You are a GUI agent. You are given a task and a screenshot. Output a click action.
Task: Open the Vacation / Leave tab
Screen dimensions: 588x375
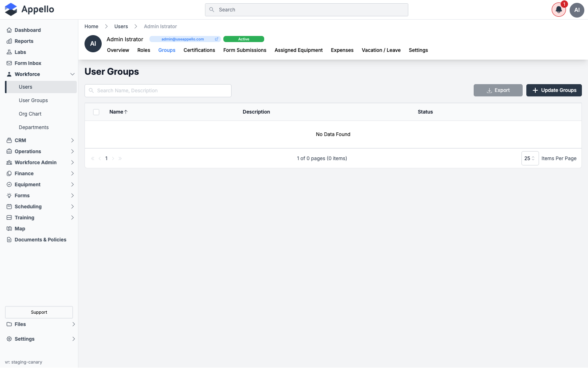(x=381, y=50)
